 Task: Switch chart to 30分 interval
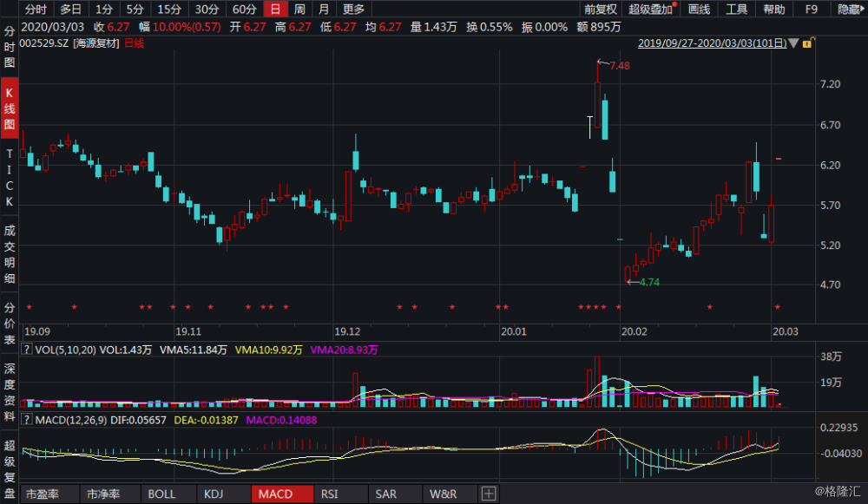[x=207, y=9]
